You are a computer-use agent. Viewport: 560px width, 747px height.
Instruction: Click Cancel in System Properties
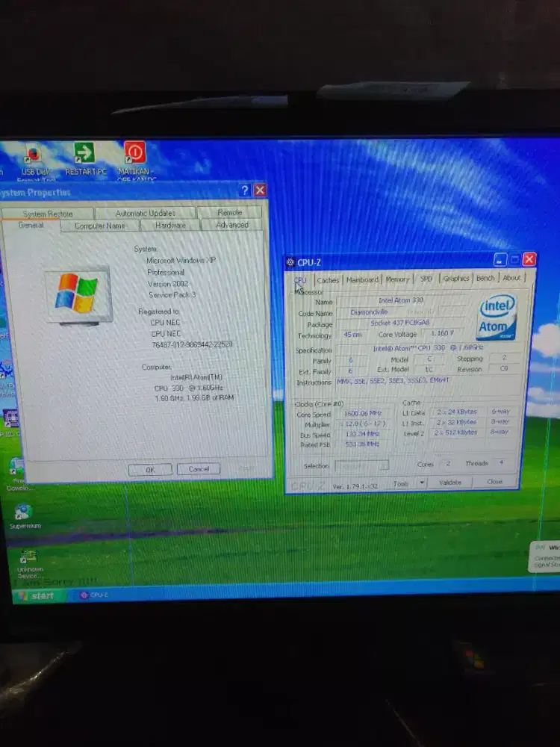(x=199, y=469)
